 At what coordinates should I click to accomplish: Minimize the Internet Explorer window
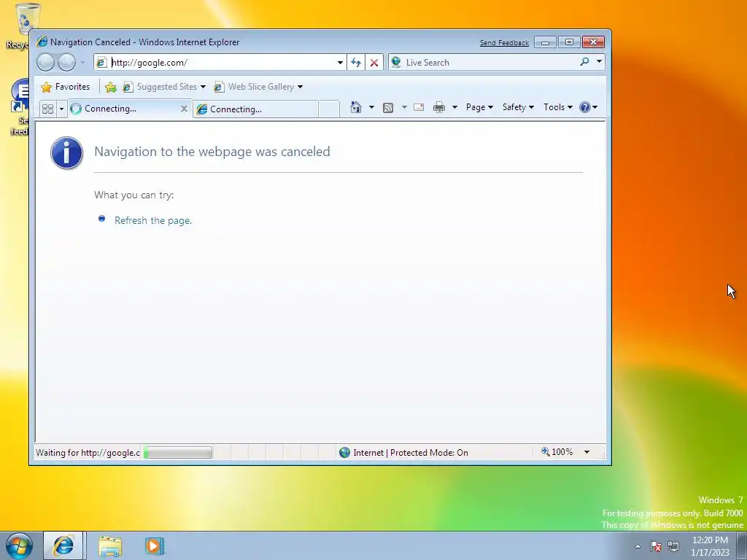546,42
